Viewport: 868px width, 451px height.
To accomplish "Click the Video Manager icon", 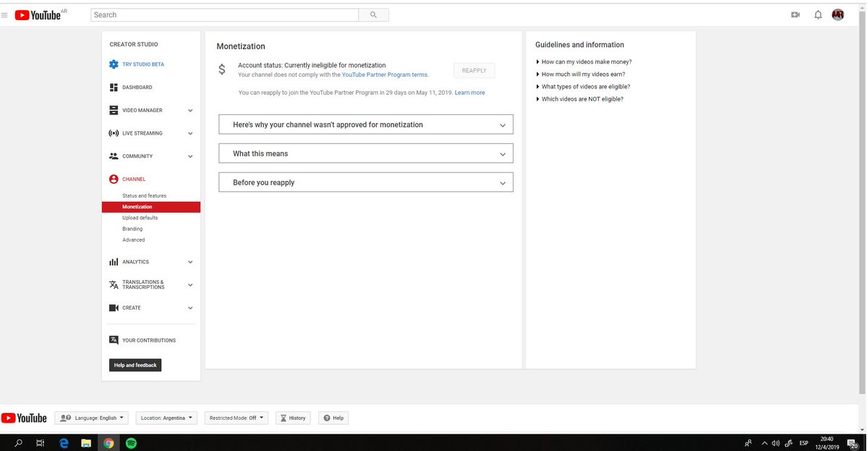I will [x=114, y=111].
